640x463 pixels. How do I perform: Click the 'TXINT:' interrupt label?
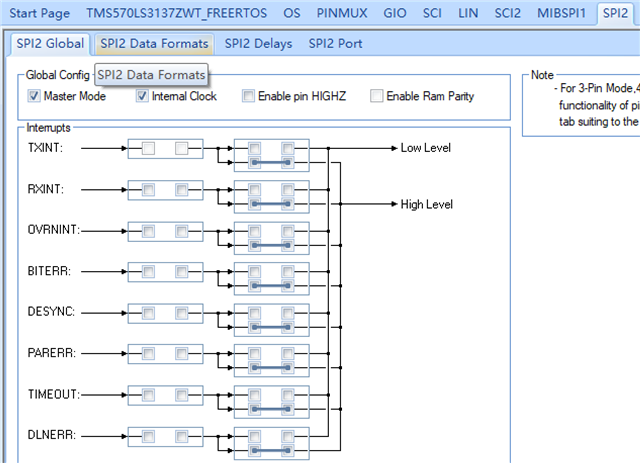tap(45, 148)
